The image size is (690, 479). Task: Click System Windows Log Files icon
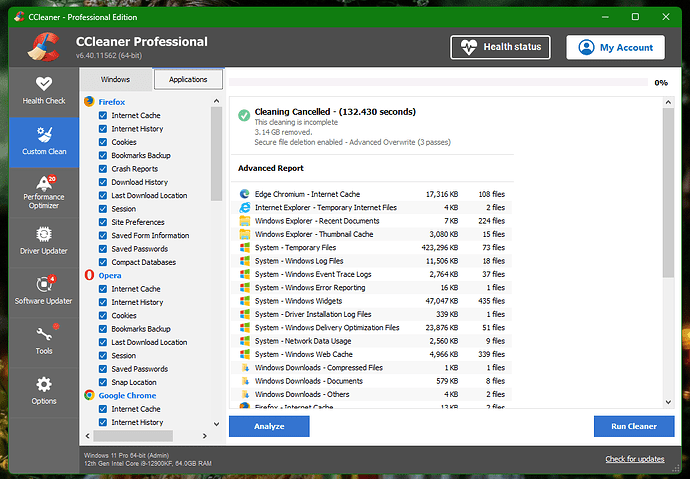pyautogui.click(x=245, y=261)
